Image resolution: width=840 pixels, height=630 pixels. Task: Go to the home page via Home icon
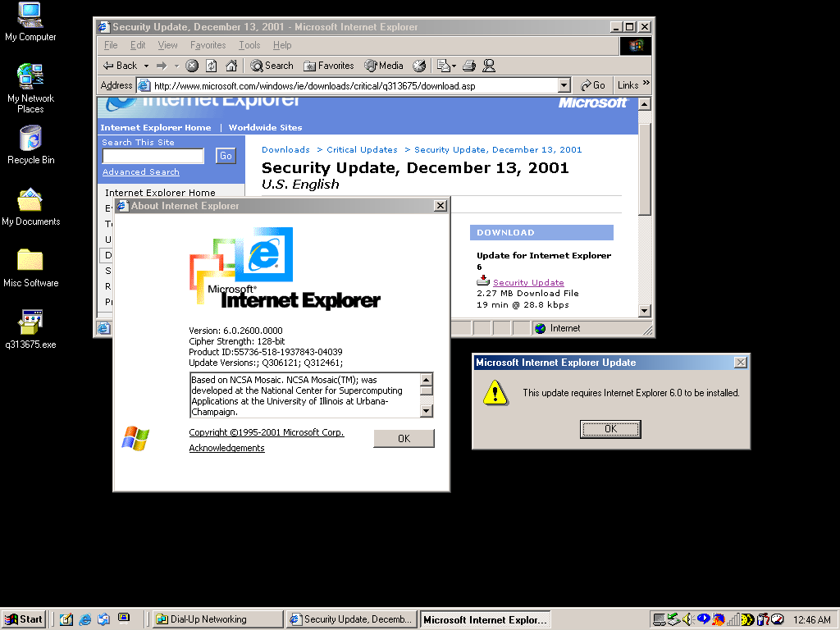click(231, 66)
